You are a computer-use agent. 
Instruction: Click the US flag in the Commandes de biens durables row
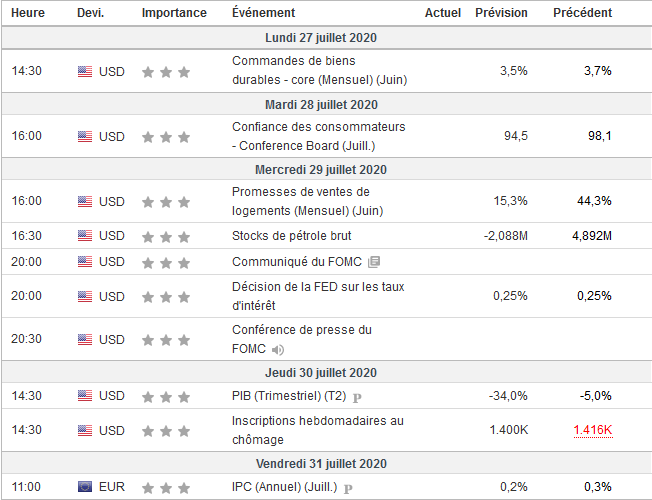(85, 72)
